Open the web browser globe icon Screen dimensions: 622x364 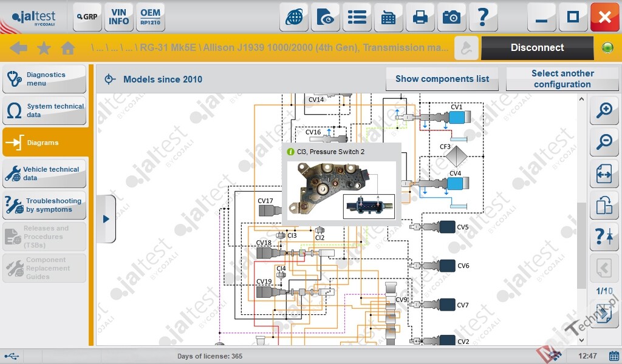(294, 16)
